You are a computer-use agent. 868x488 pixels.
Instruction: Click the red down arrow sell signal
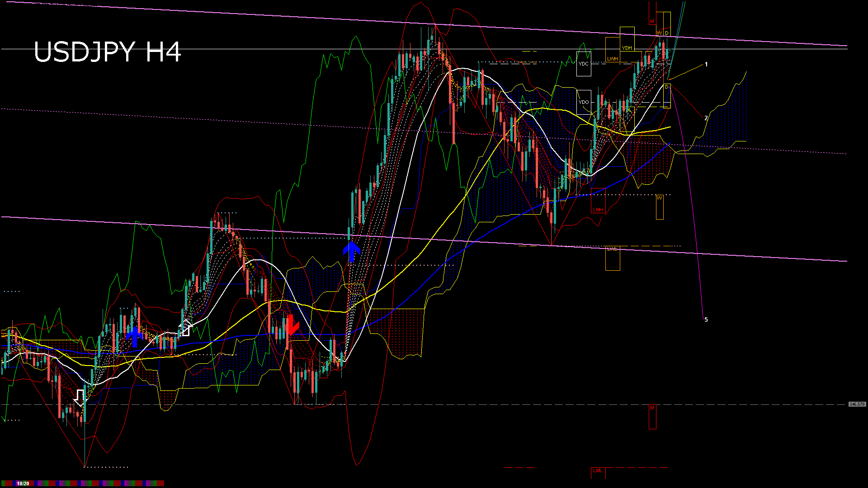pos(291,325)
